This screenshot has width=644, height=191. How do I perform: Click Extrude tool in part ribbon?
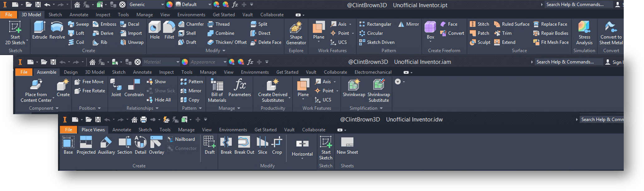point(40,30)
